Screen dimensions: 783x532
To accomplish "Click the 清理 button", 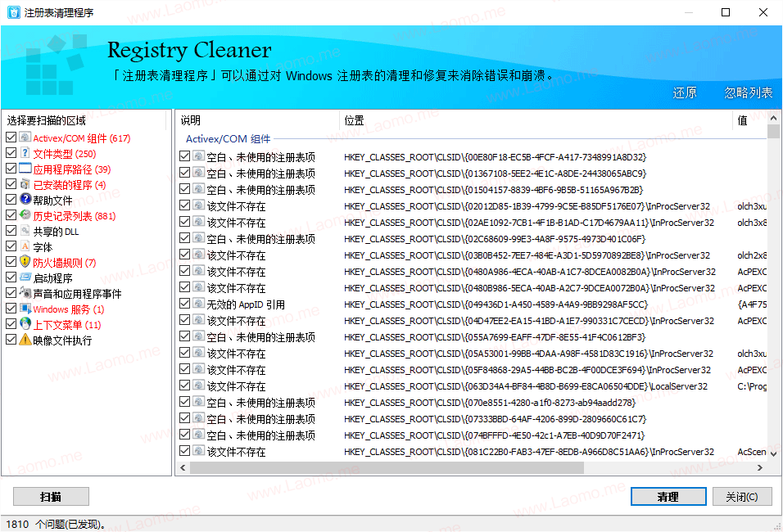I will pos(668,497).
